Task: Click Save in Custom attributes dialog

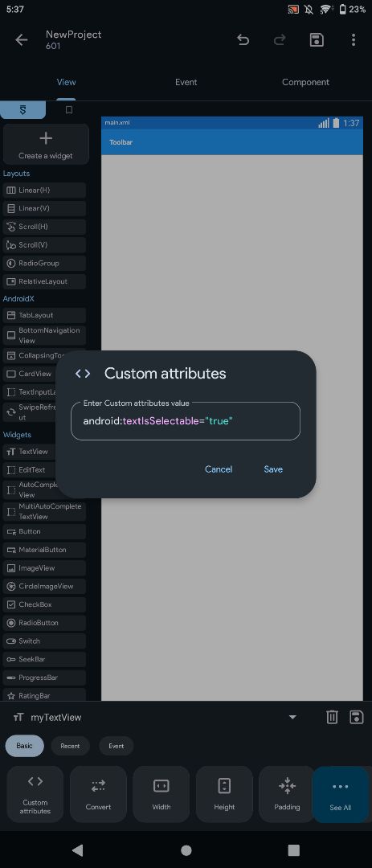Action: (273, 469)
